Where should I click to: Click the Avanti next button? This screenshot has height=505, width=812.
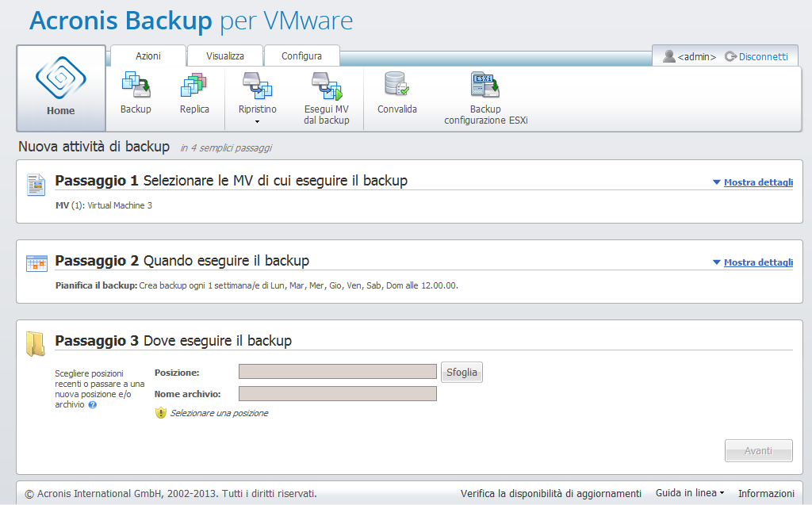pyautogui.click(x=759, y=450)
